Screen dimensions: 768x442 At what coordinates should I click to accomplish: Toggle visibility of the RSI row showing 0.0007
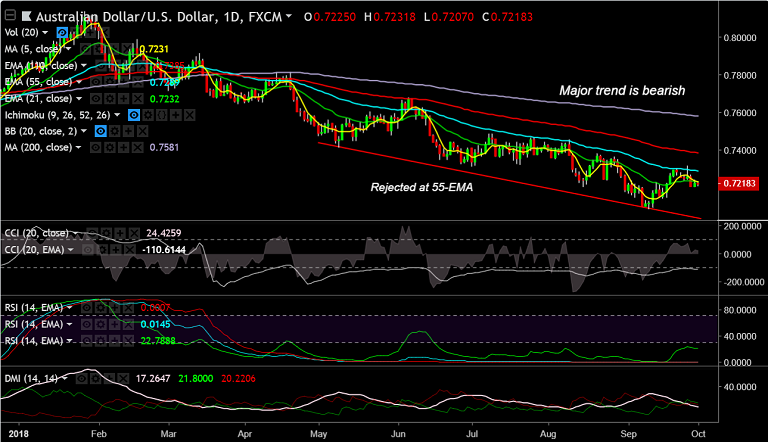point(87,308)
